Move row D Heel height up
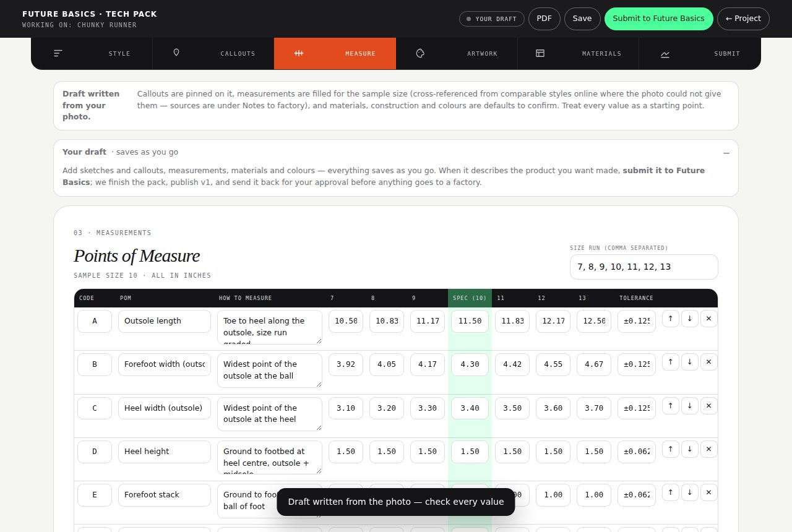This screenshot has width=792, height=532. [x=671, y=449]
